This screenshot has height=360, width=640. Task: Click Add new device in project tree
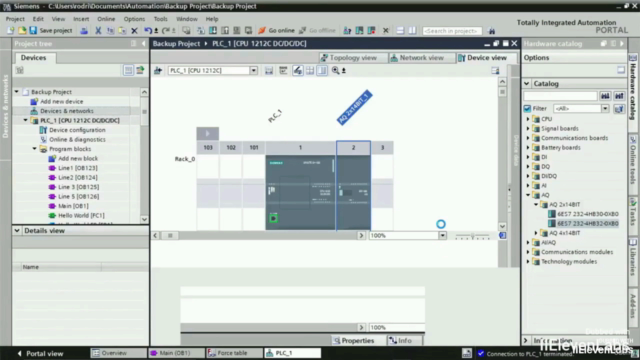pyautogui.click(x=61, y=102)
